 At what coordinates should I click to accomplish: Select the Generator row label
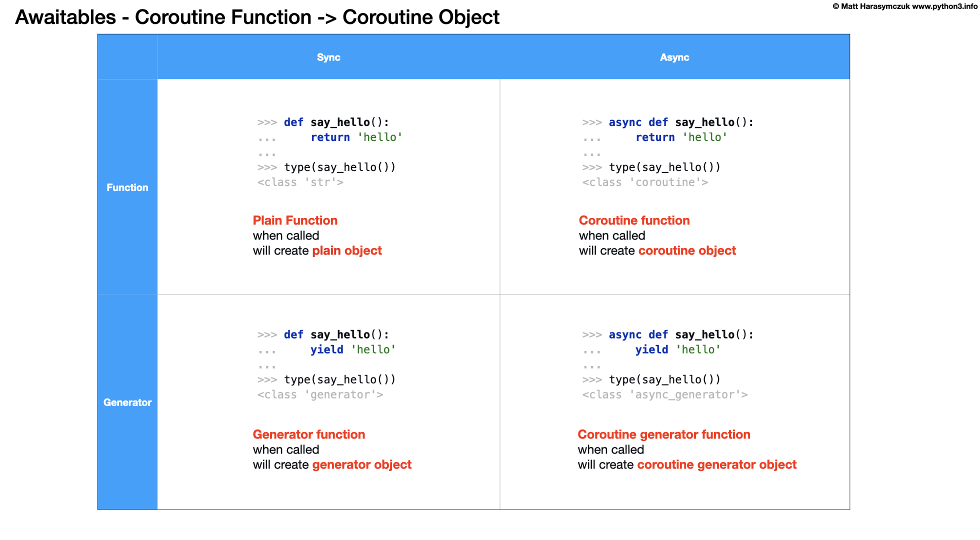pyautogui.click(x=127, y=400)
